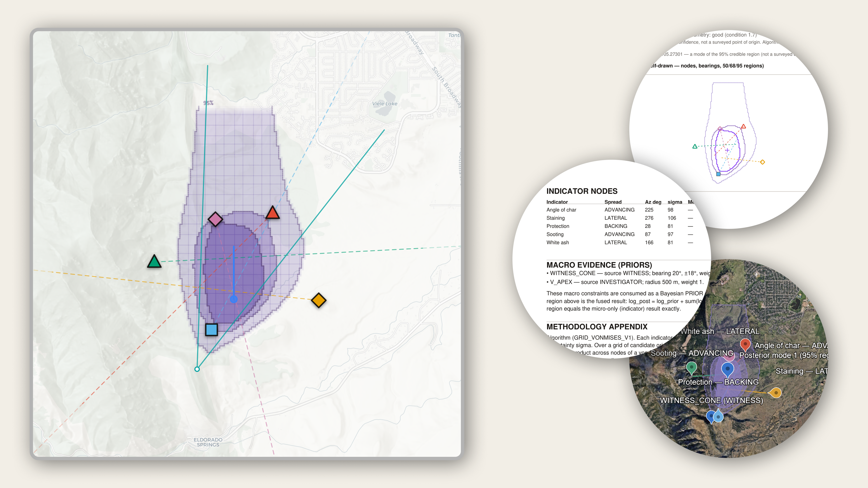868x488 pixels.
Task: Click the light blue square marker
Action: click(x=212, y=330)
